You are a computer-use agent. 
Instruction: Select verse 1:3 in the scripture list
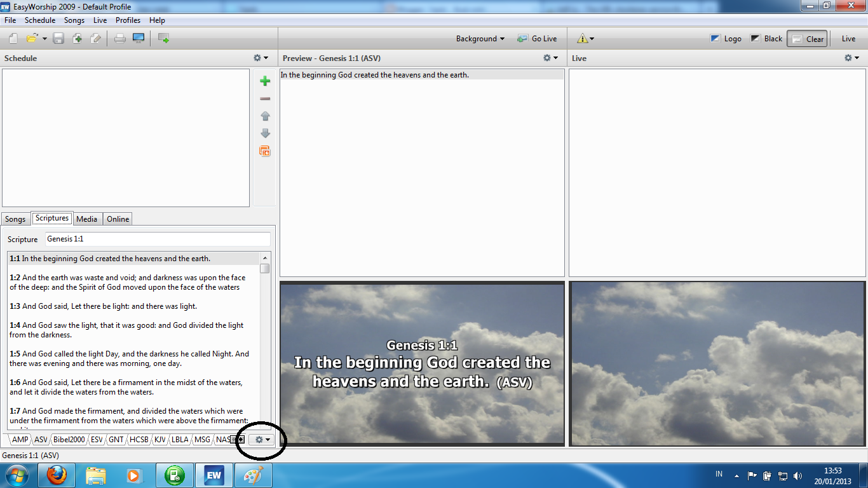coord(134,306)
